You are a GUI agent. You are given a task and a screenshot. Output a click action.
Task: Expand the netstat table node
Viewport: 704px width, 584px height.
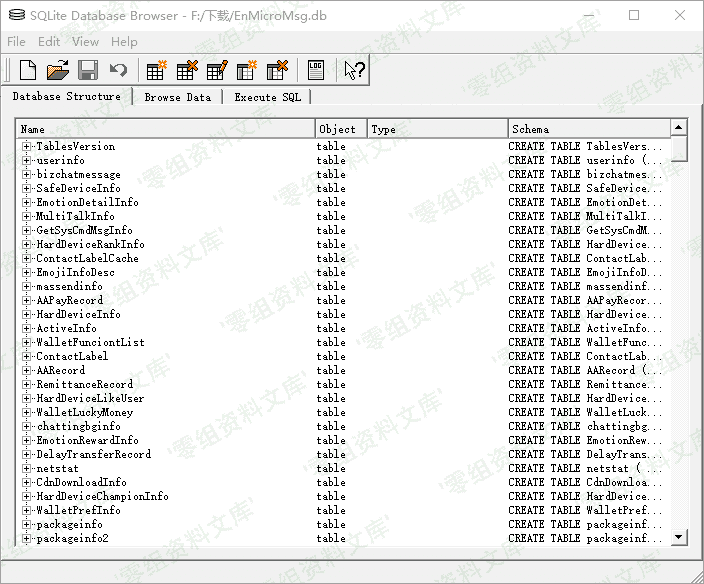tap(27, 468)
